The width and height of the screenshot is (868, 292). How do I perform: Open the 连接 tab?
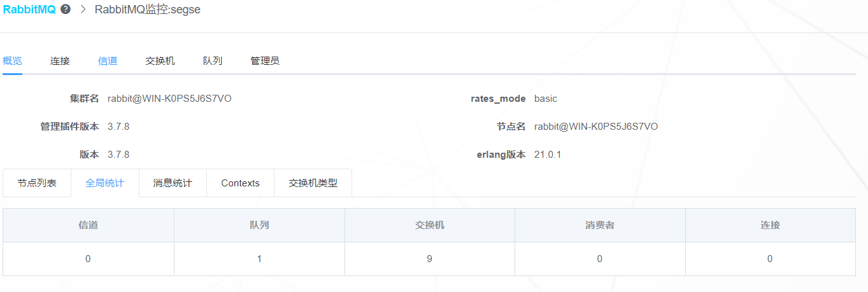[x=60, y=61]
